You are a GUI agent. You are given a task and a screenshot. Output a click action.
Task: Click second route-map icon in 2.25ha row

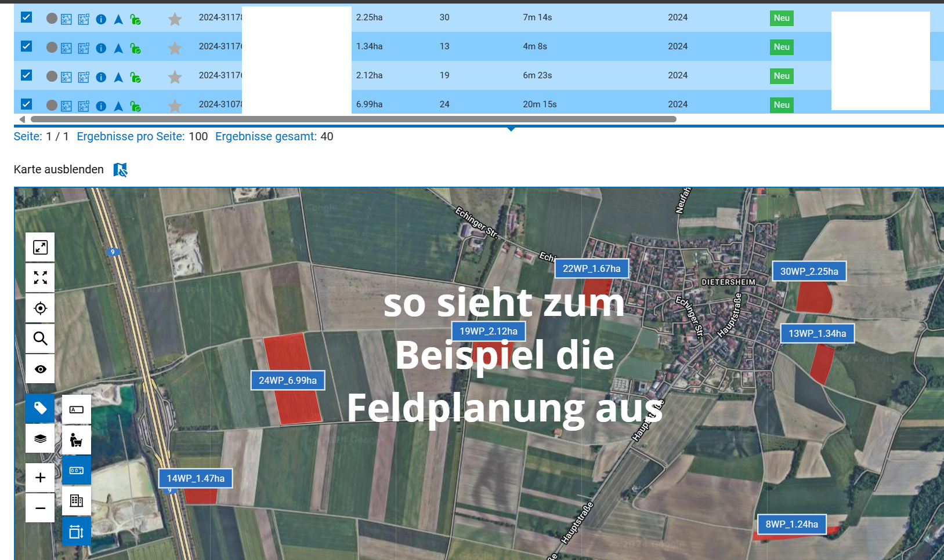coord(84,19)
